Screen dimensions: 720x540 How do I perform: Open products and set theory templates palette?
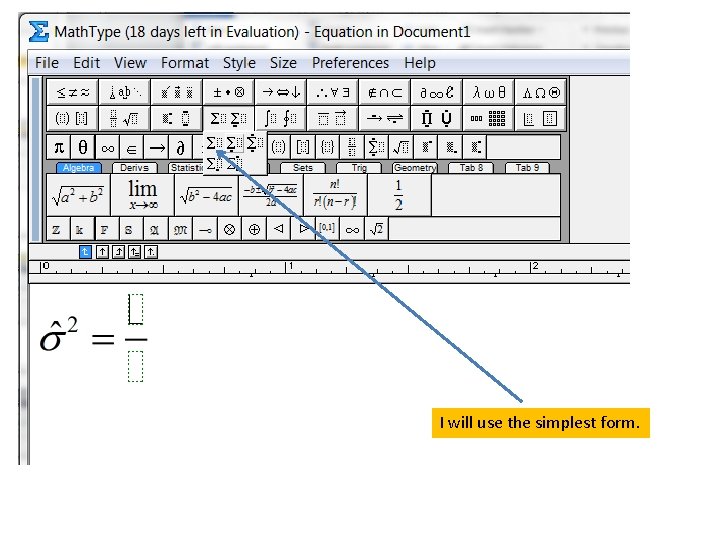(436, 118)
